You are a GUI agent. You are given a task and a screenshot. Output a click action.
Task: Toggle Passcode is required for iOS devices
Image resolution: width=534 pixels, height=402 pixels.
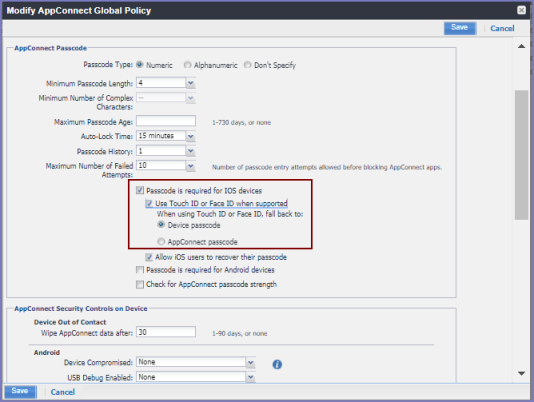tap(140, 190)
